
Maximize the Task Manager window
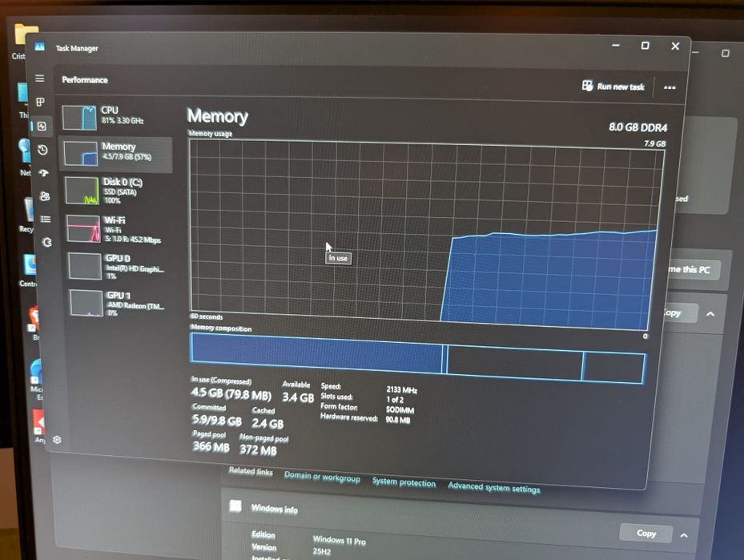pyautogui.click(x=645, y=46)
